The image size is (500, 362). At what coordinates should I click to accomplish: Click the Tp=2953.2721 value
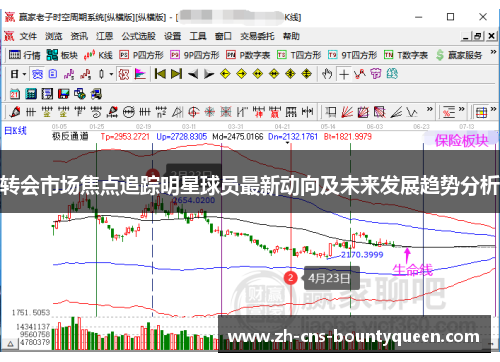click(125, 137)
